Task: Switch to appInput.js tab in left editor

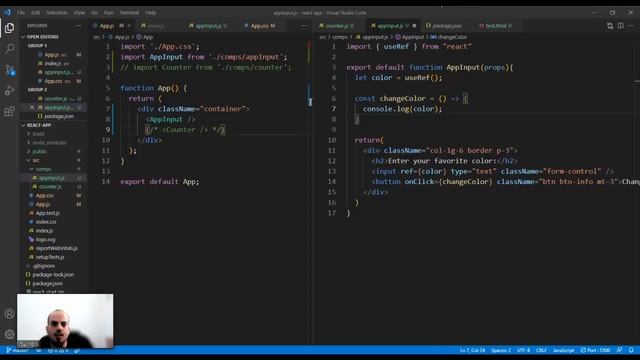Action: [x=208, y=26]
